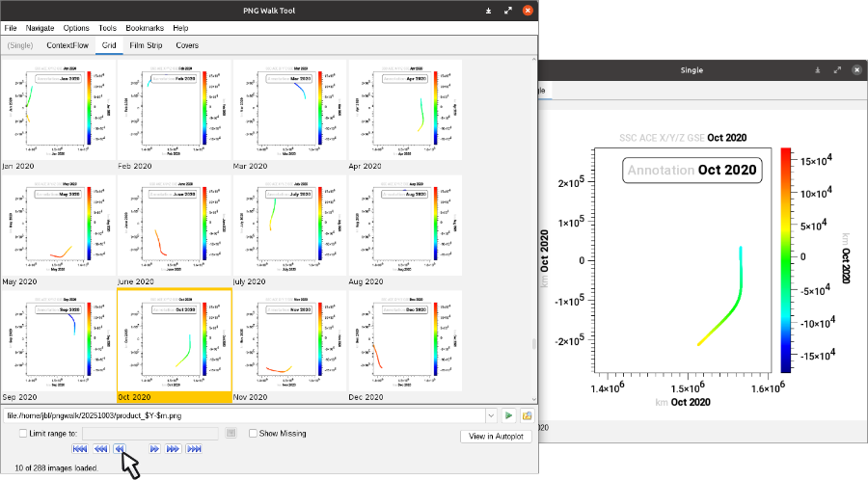Open the Navigate menu
Screen dimensions: 868x480
click(41, 28)
